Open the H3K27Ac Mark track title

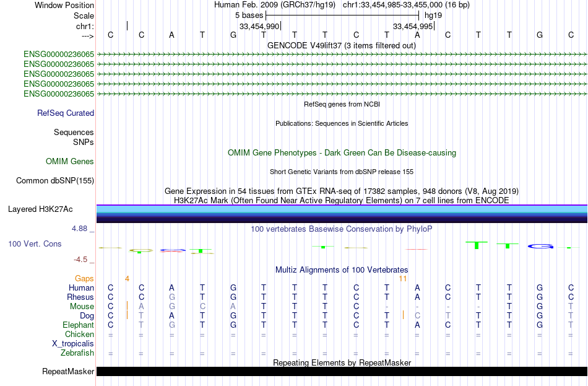pos(341,201)
